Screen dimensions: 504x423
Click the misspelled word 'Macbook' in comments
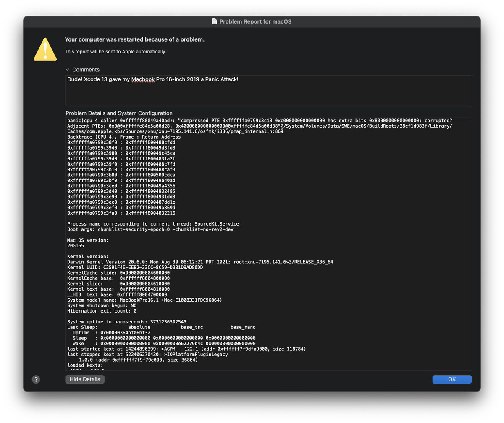[x=143, y=79]
